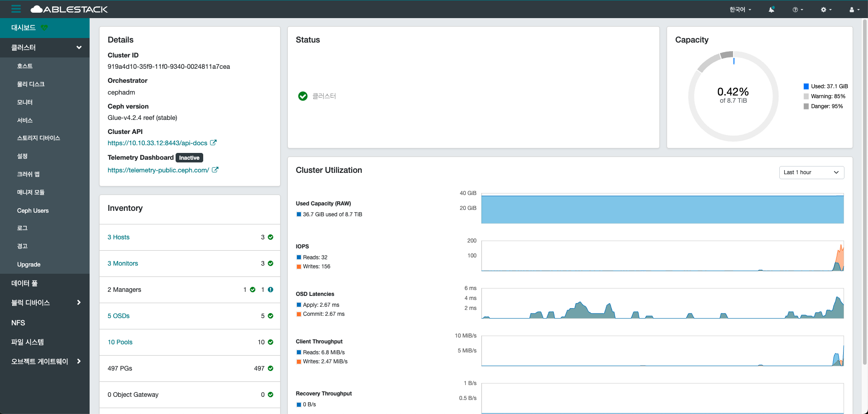
Task: Open the telemetry-public.ceph.com link
Action: (x=158, y=170)
